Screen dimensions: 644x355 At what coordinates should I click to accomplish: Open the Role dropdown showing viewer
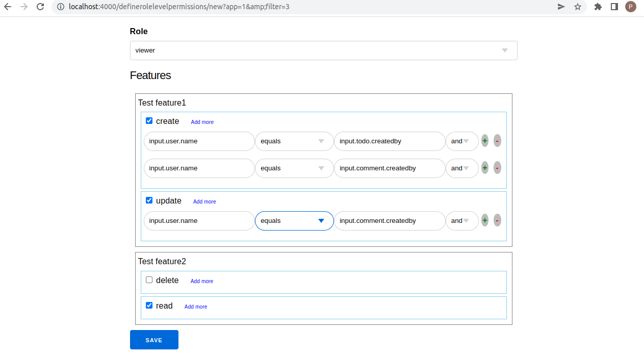tap(324, 50)
